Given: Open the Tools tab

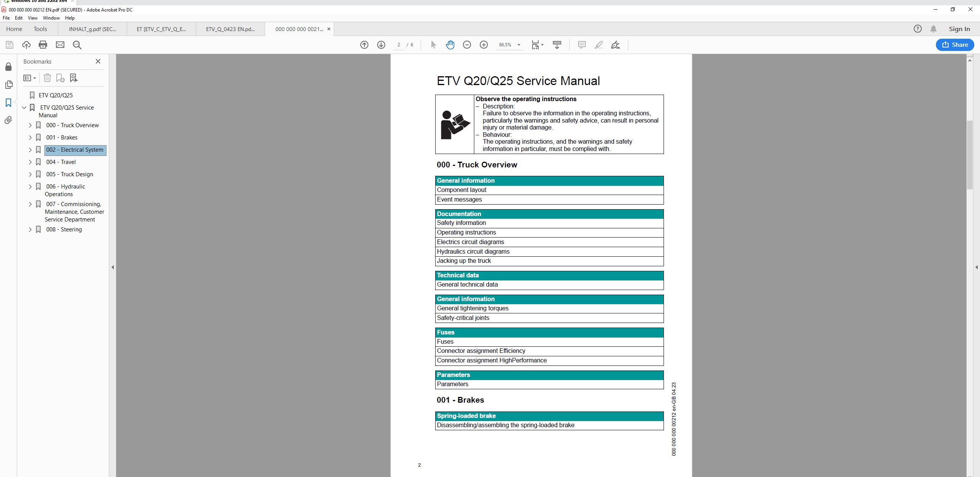Looking at the screenshot, I should (x=40, y=29).
